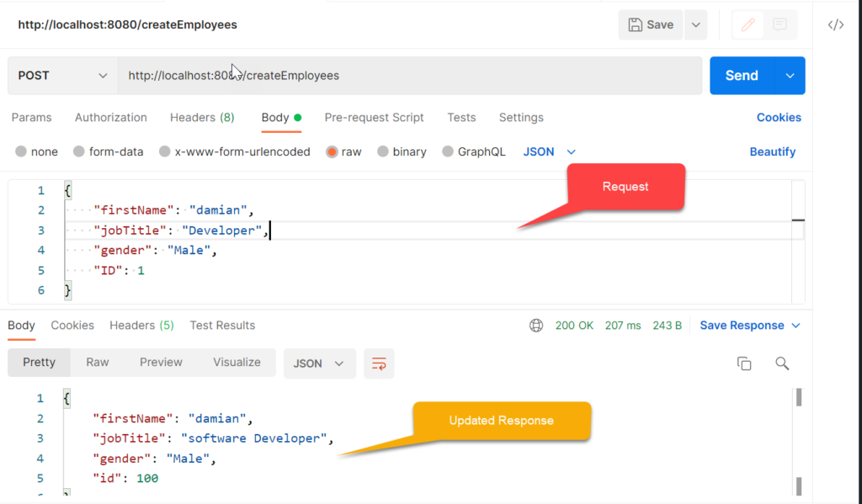Click the blue Send button
Viewport: 862px width, 504px height.
point(742,75)
